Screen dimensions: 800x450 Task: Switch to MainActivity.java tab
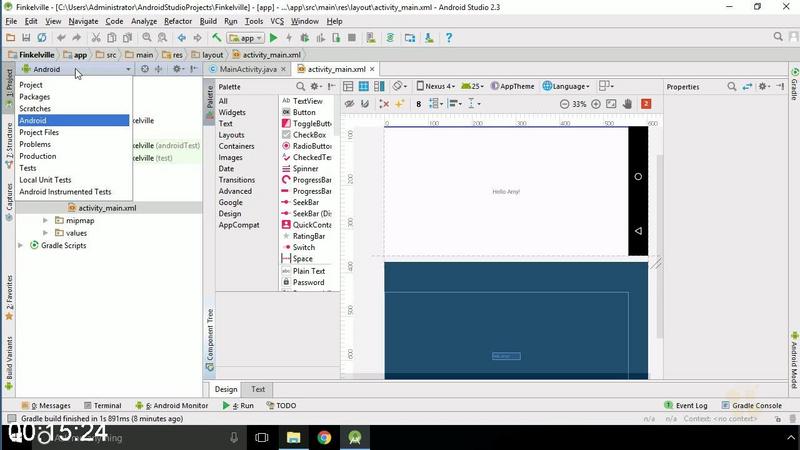click(248, 69)
